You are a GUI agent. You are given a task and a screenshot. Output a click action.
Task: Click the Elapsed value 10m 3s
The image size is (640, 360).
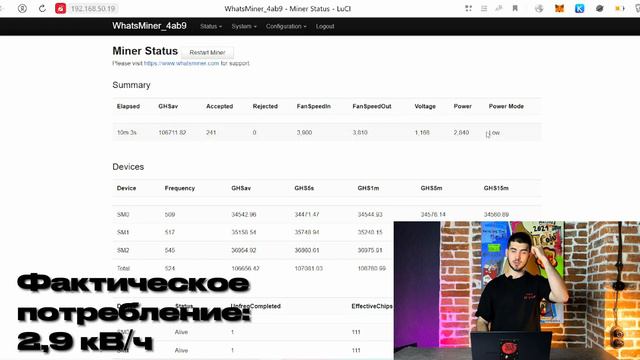127,132
